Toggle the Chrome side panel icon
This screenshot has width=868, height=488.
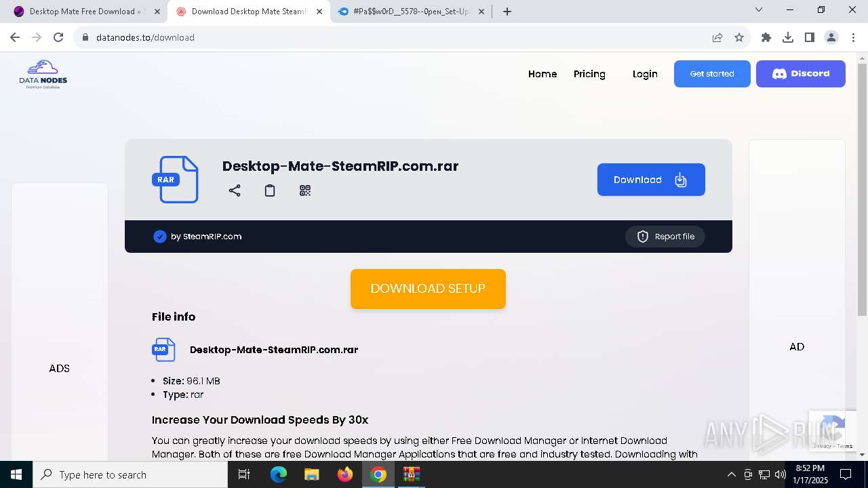pos(810,37)
